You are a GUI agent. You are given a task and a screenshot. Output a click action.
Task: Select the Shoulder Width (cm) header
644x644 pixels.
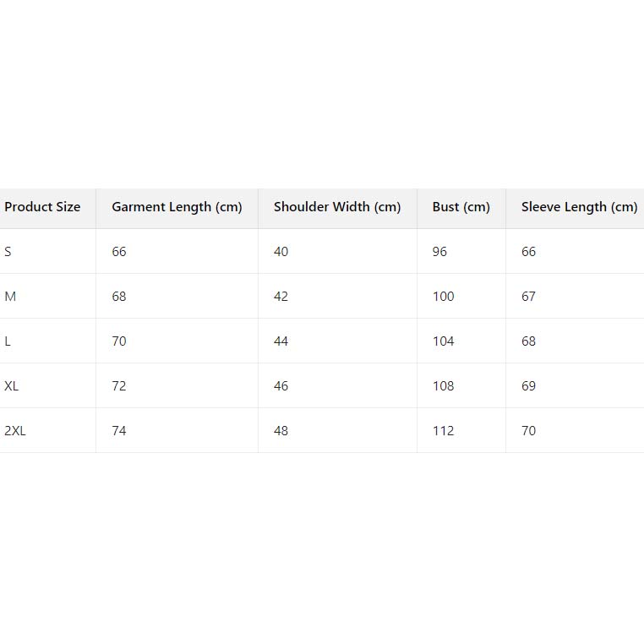(337, 207)
